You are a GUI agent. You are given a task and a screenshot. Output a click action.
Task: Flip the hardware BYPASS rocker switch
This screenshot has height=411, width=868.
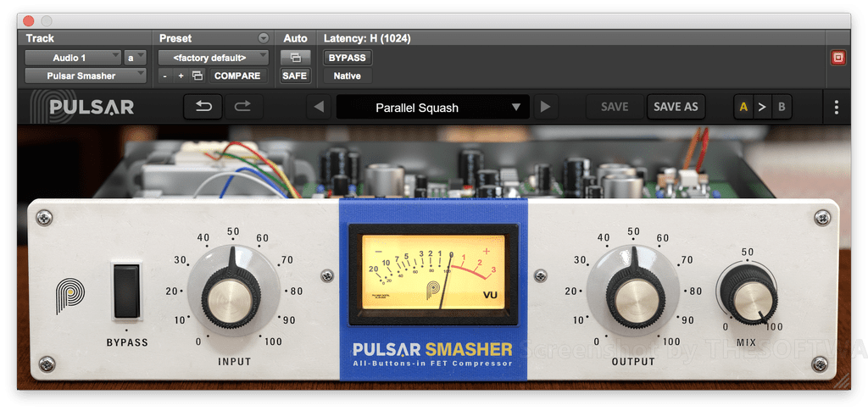coord(127,291)
